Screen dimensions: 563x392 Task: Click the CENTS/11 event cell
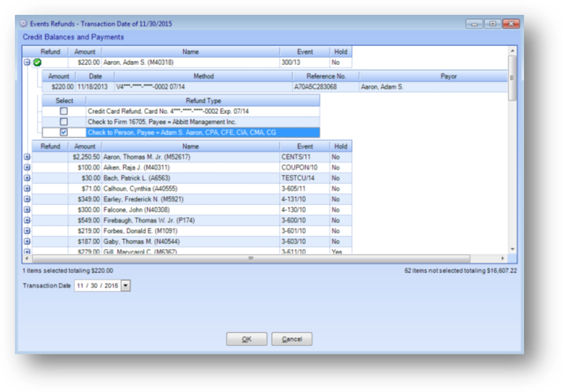coord(305,157)
